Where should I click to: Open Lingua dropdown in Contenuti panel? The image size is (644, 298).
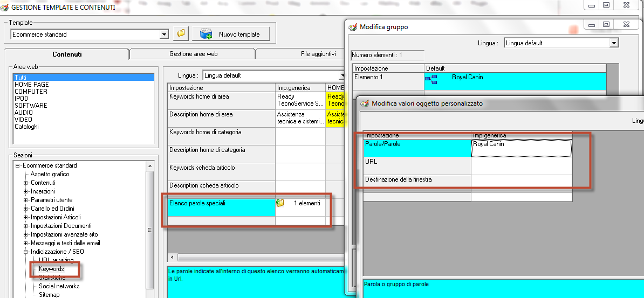tap(342, 75)
